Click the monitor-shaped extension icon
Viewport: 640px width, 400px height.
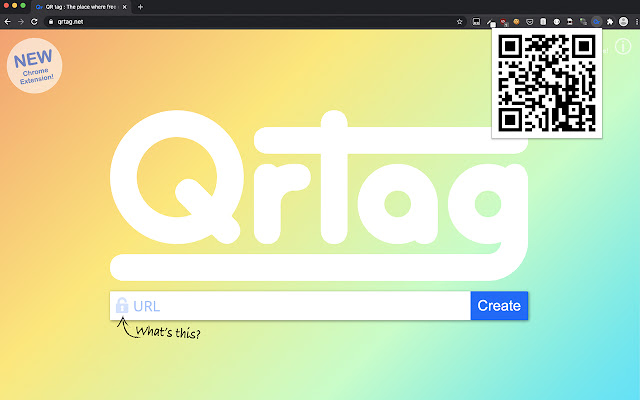(x=476, y=22)
